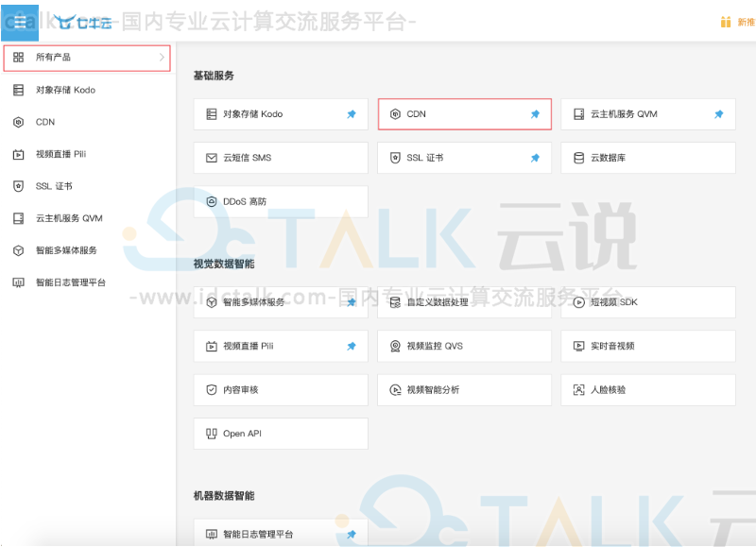The height and width of the screenshot is (547, 756).
Task: Toggle pin on 视频直播 Pili card
Action: tap(352, 346)
